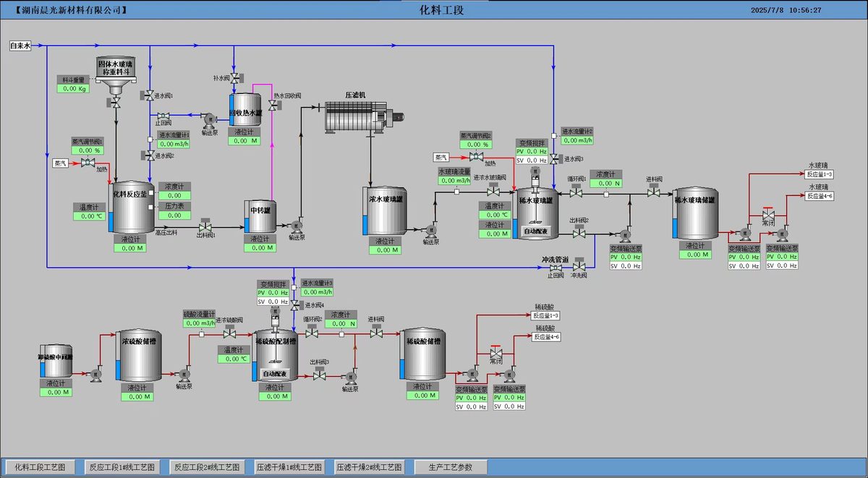
Task: Click the 出料阀2 valve icon
Action: click(579, 233)
